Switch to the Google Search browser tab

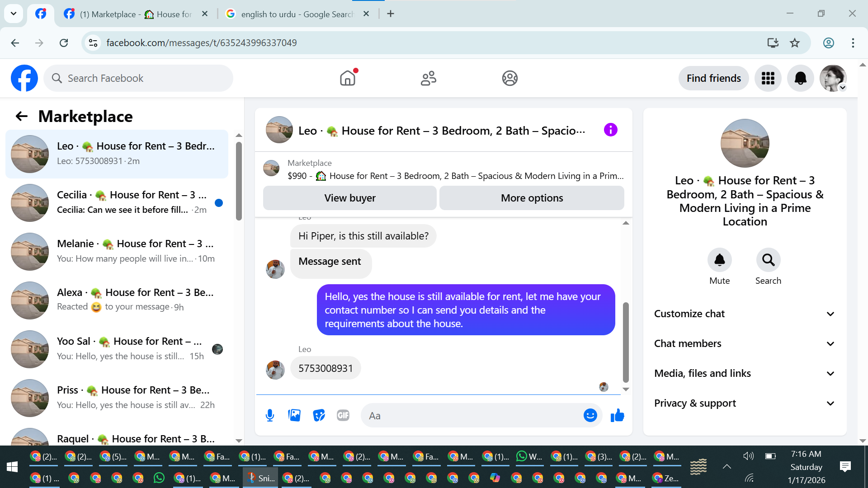click(296, 14)
